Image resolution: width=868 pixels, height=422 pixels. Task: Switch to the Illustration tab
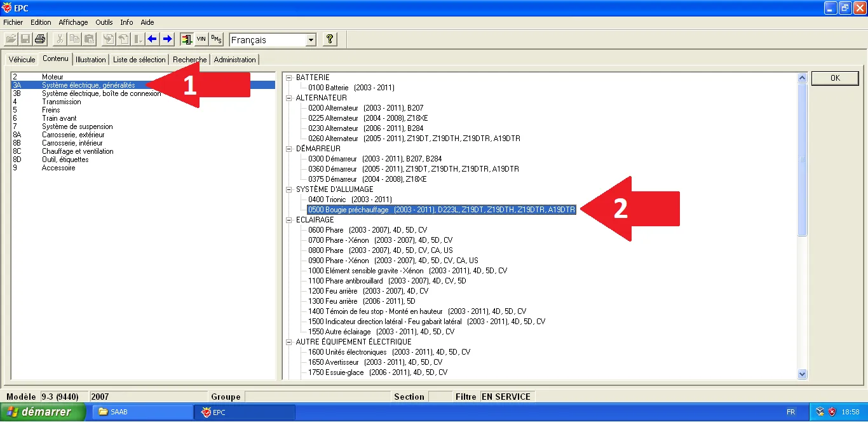(x=90, y=60)
